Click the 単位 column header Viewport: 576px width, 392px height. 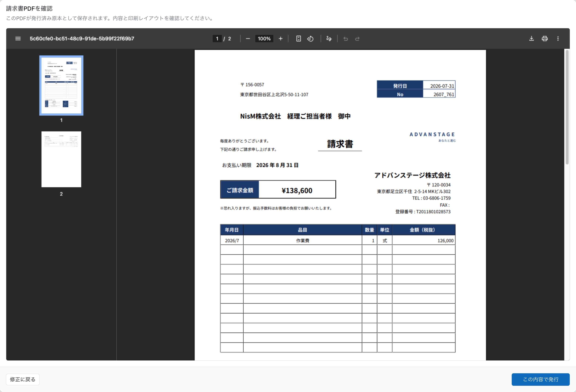385,230
